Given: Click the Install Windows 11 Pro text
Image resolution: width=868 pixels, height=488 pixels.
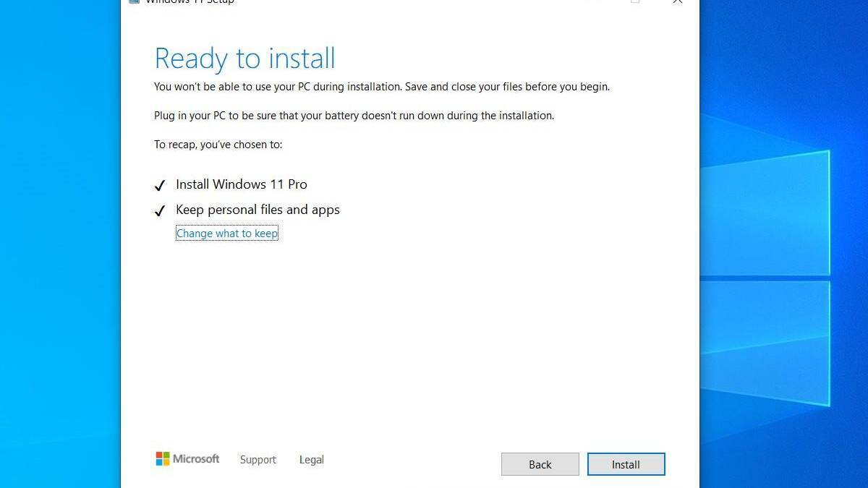Looking at the screenshot, I should pyautogui.click(x=242, y=184).
